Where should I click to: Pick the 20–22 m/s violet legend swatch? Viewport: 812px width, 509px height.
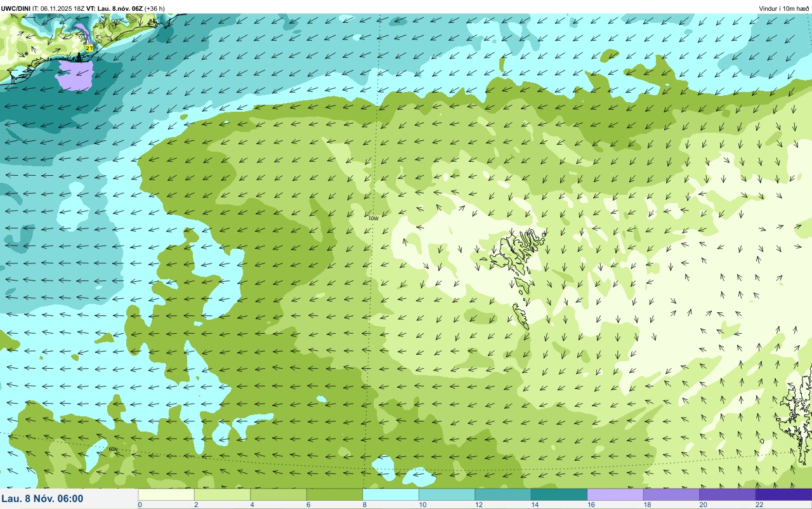[728, 494]
